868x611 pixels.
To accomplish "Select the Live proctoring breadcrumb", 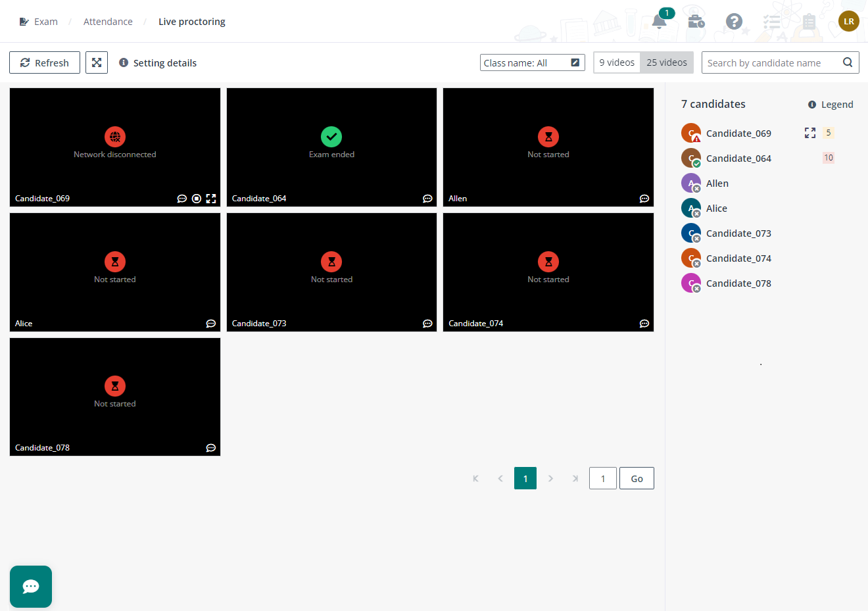I will pos(192,22).
